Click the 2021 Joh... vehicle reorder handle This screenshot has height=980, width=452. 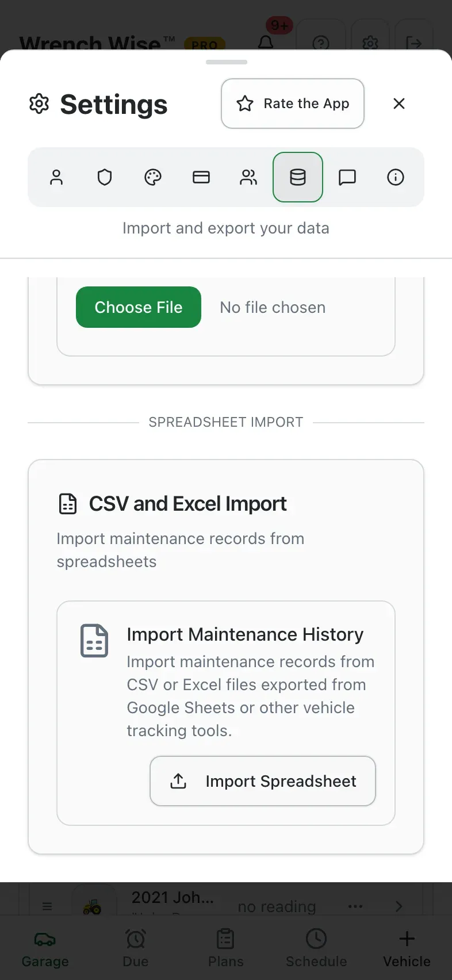click(47, 906)
